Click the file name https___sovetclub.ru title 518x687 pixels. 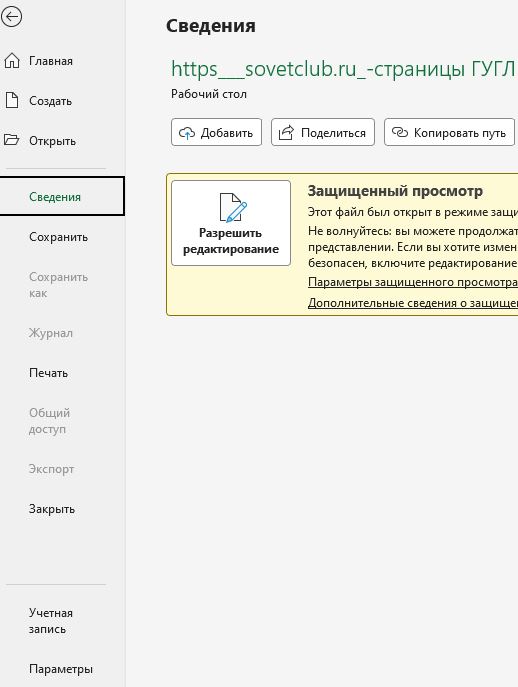coord(342,69)
